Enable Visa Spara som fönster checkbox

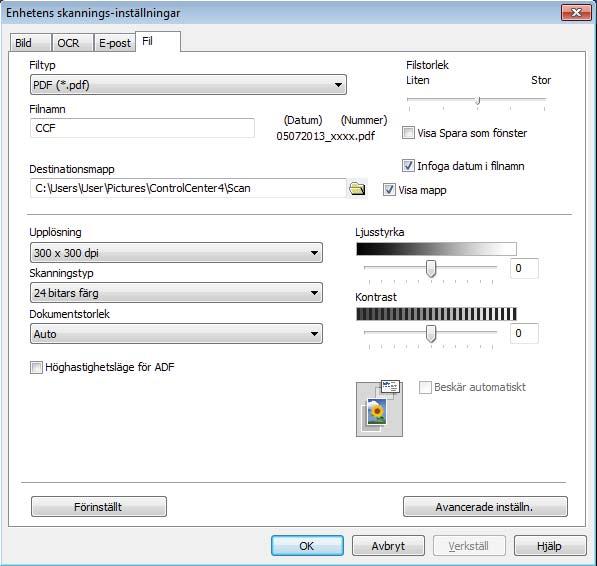click(x=408, y=133)
